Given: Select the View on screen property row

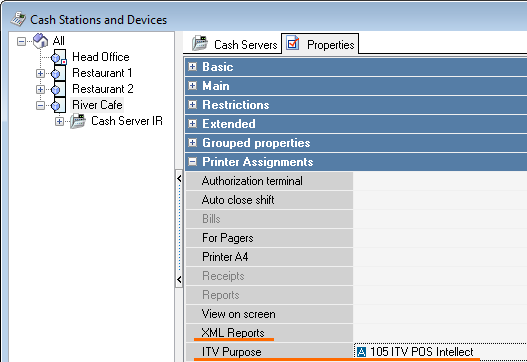Looking at the screenshot, I should coord(269,314).
